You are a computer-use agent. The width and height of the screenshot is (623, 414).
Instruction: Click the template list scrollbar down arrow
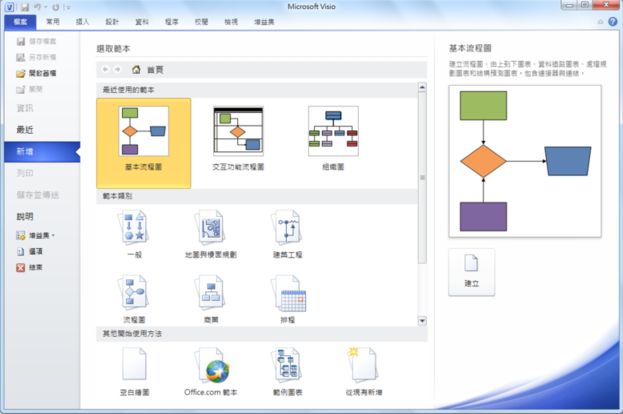pyautogui.click(x=422, y=321)
